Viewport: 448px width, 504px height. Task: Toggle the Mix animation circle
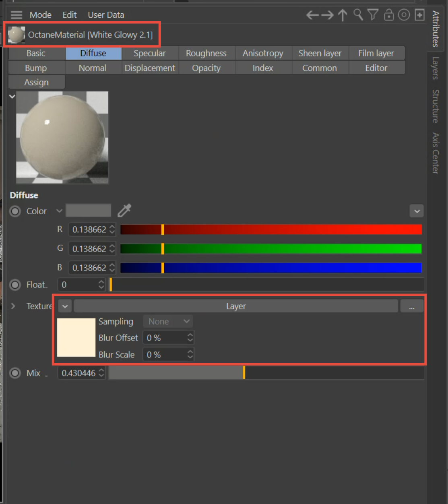(15, 373)
